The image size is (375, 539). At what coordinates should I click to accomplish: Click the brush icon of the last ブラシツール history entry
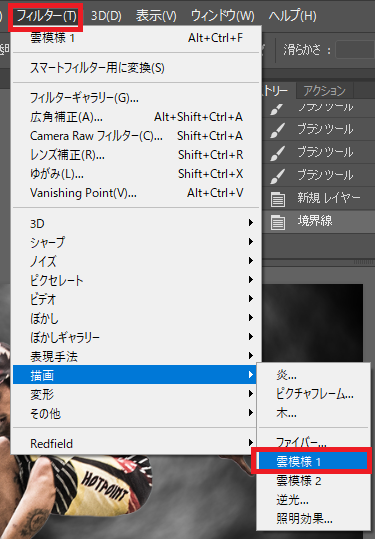277,175
